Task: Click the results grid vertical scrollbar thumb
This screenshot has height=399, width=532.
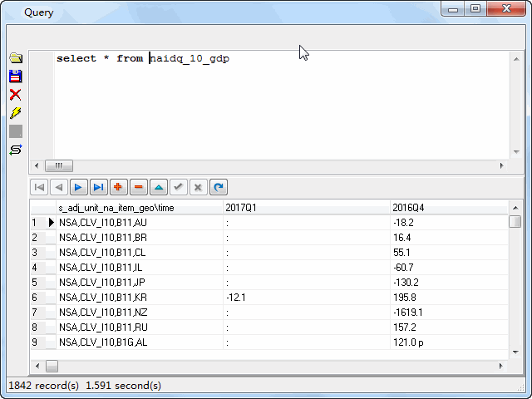Action: click(515, 221)
